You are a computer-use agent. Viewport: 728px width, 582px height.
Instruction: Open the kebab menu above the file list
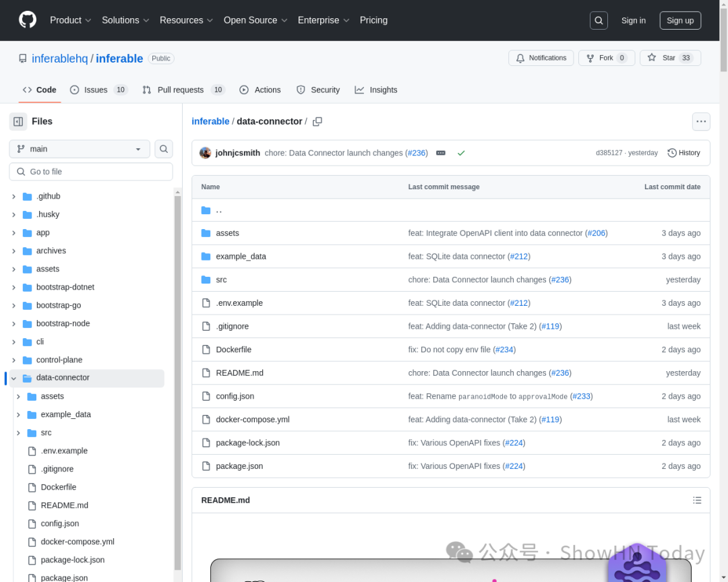tap(701, 121)
